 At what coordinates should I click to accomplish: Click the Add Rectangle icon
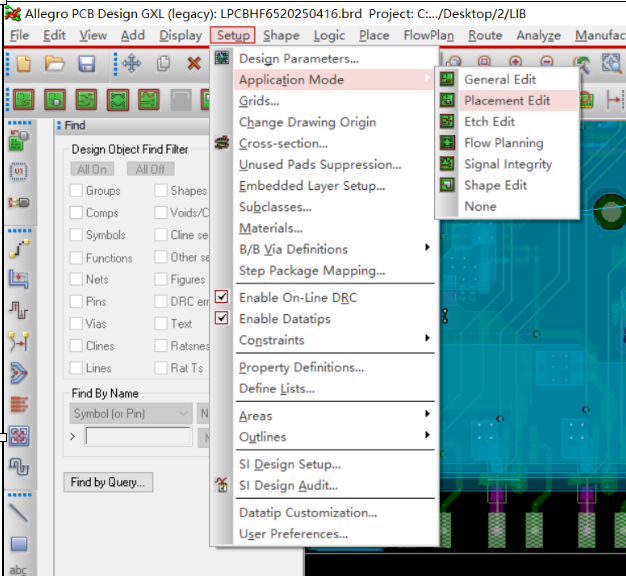click(19, 544)
